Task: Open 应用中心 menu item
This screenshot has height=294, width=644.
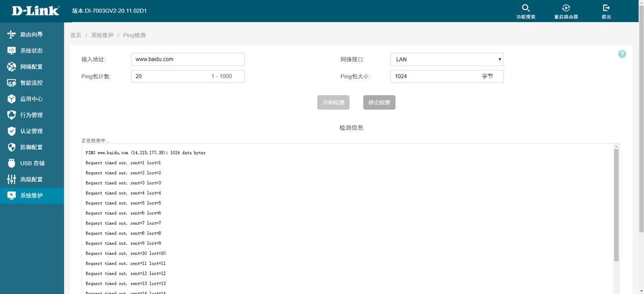Action: 32,99
